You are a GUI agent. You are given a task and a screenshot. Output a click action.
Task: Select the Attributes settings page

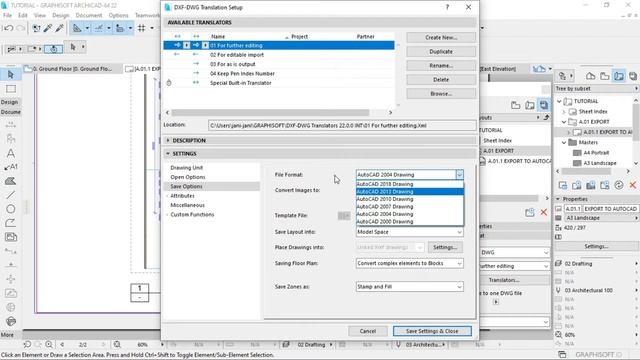tap(182, 196)
